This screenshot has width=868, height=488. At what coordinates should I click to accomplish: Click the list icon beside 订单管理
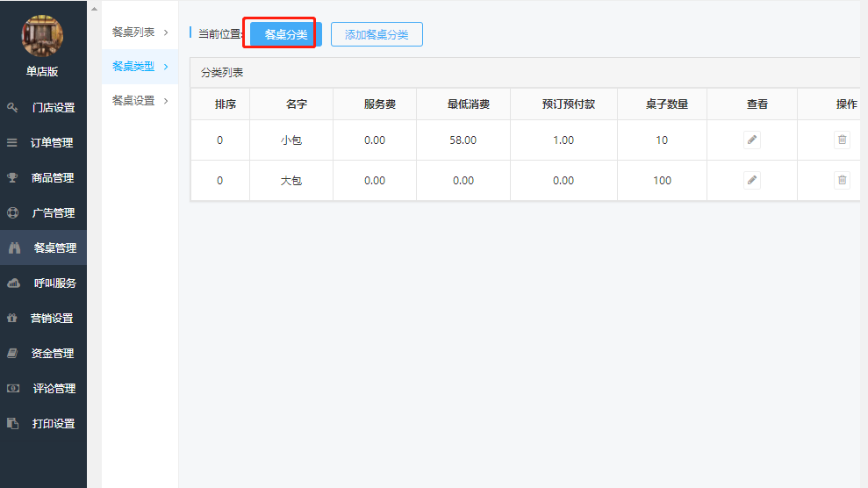[x=12, y=143]
